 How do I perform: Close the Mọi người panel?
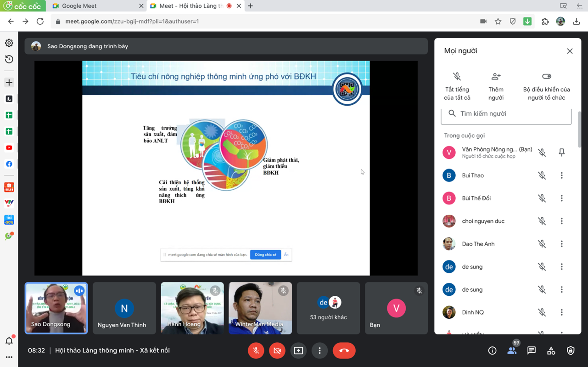[x=570, y=51]
